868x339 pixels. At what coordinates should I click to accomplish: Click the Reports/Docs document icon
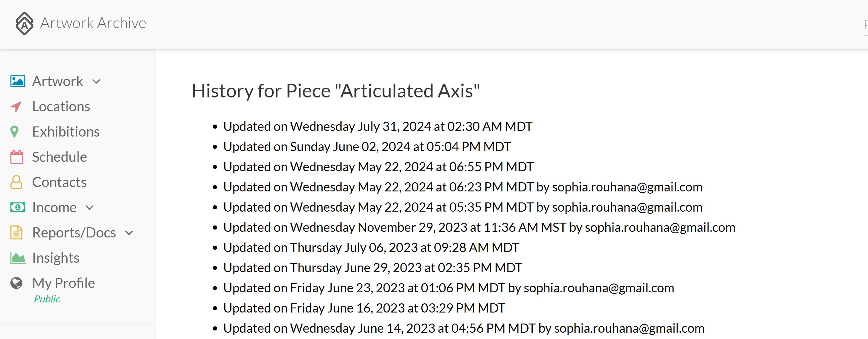[16, 232]
